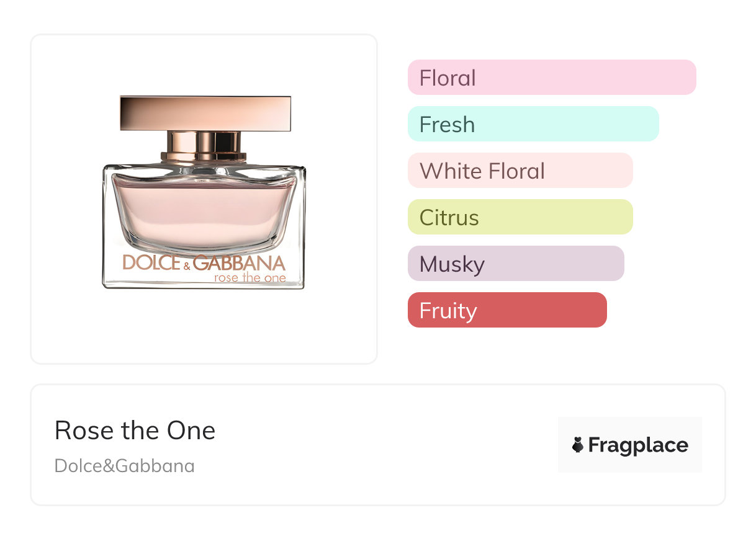The height and width of the screenshot is (536, 756).
Task: Click the Fragplace wordmark text
Action: point(638,445)
